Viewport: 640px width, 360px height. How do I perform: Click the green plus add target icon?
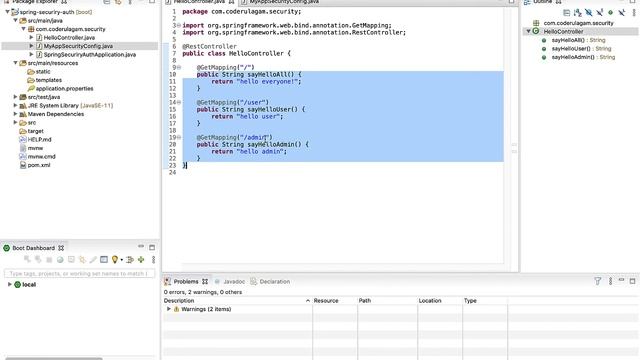[x=141, y=260]
